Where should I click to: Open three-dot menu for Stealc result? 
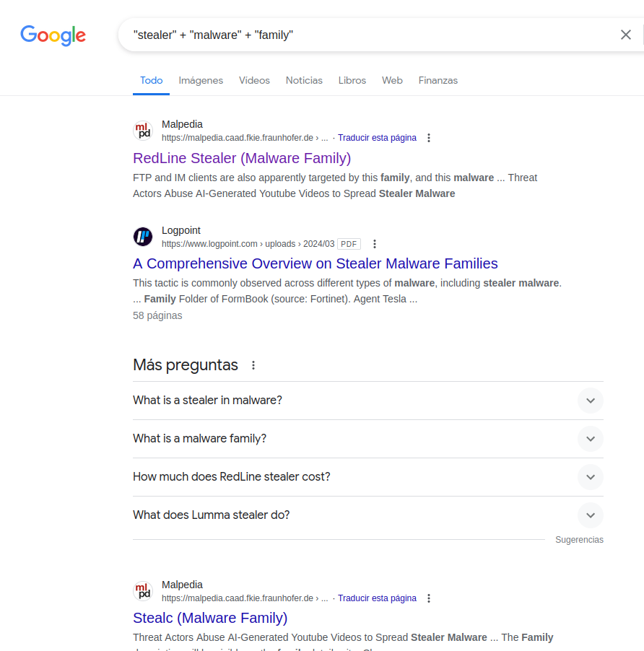(429, 598)
